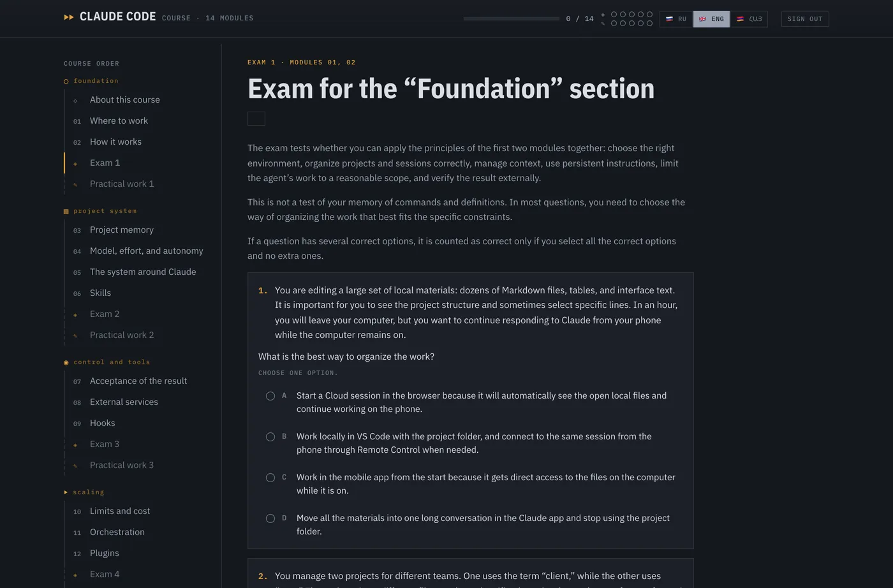The width and height of the screenshot is (893, 588).
Task: Click the Claude Code fast-forward logo icon
Action: tap(69, 17)
